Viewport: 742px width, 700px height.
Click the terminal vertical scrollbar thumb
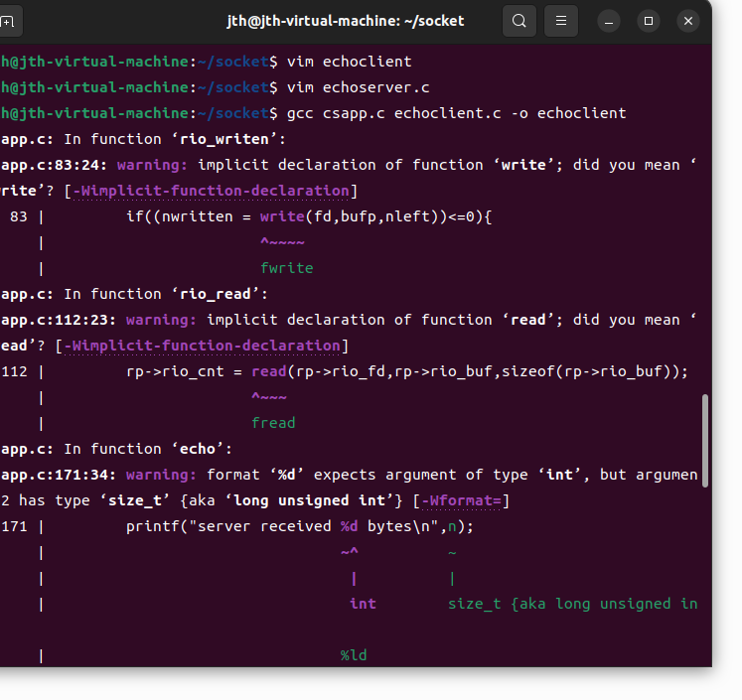[x=705, y=441]
